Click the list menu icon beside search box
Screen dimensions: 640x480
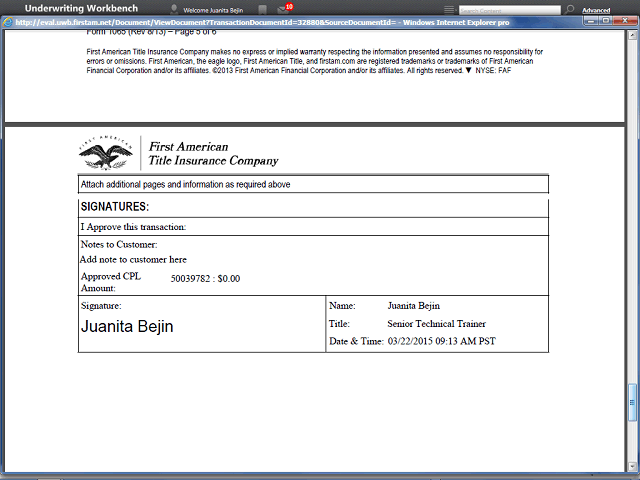pos(449,9)
